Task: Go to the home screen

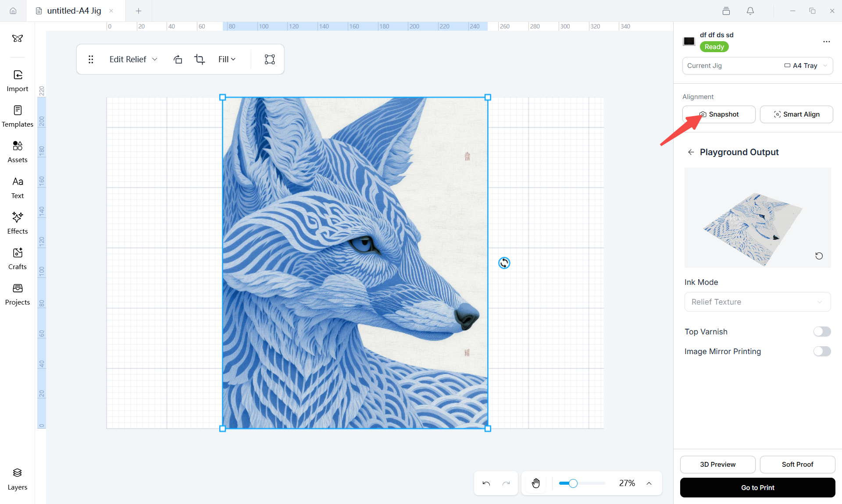Action: point(13,11)
